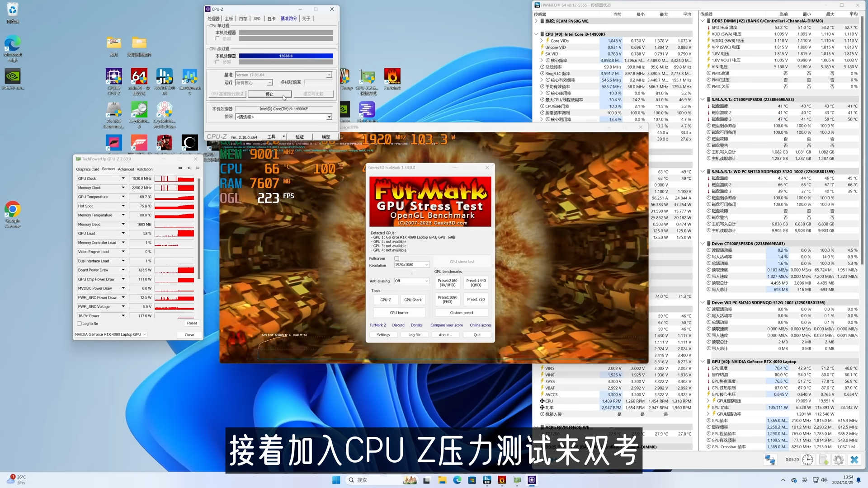Screen dimensions: 868x488
Task: Open FurMark Anti-aliasing dropdown
Action: coord(411,281)
